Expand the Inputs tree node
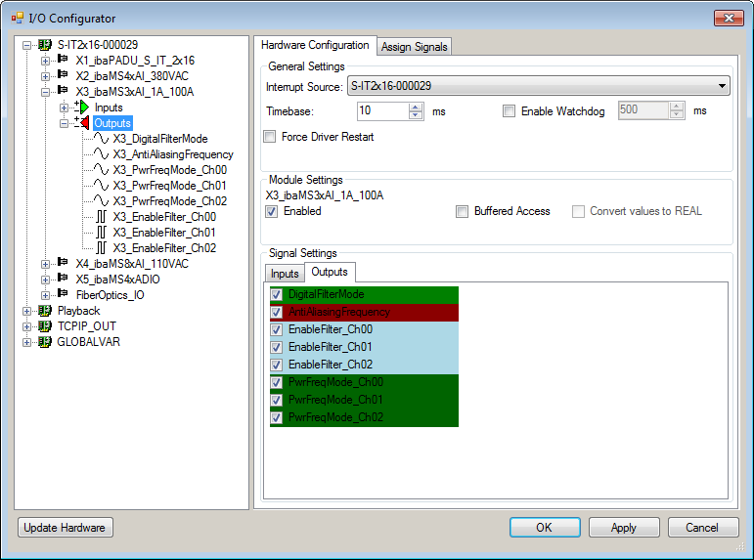This screenshot has width=754, height=560. 64,108
